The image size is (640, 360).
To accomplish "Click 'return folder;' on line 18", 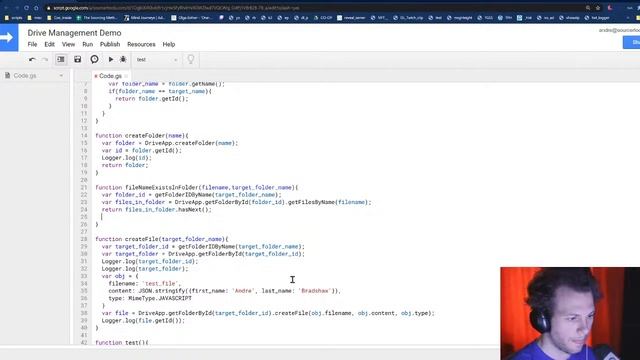I will pyautogui.click(x=125, y=165).
